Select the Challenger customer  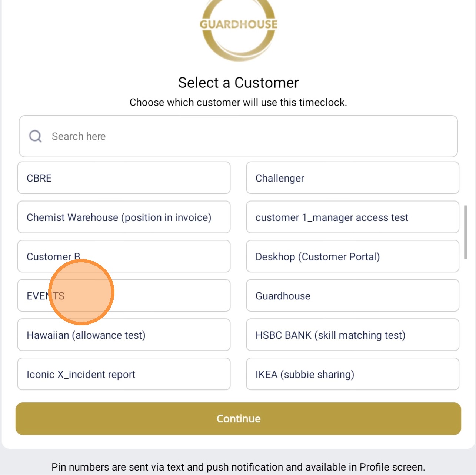(352, 178)
